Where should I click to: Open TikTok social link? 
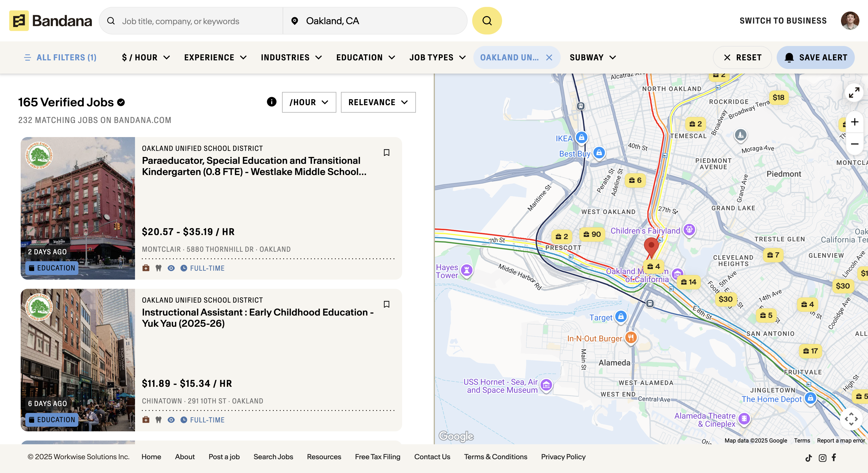pyautogui.click(x=808, y=457)
